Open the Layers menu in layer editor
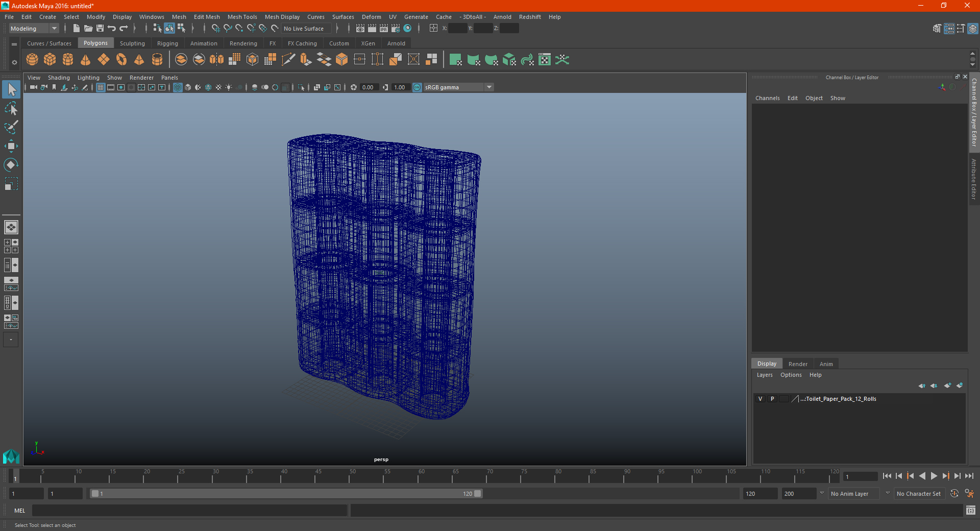This screenshot has width=980, height=531. tap(764, 375)
